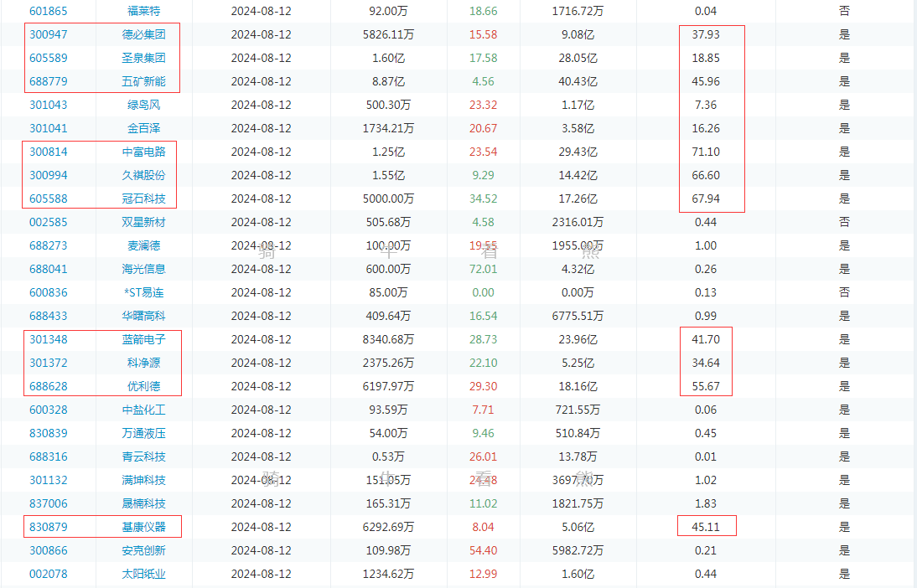This screenshot has width=917, height=588.
Task: Open the 青云科技 stock link
Action: coord(144,456)
